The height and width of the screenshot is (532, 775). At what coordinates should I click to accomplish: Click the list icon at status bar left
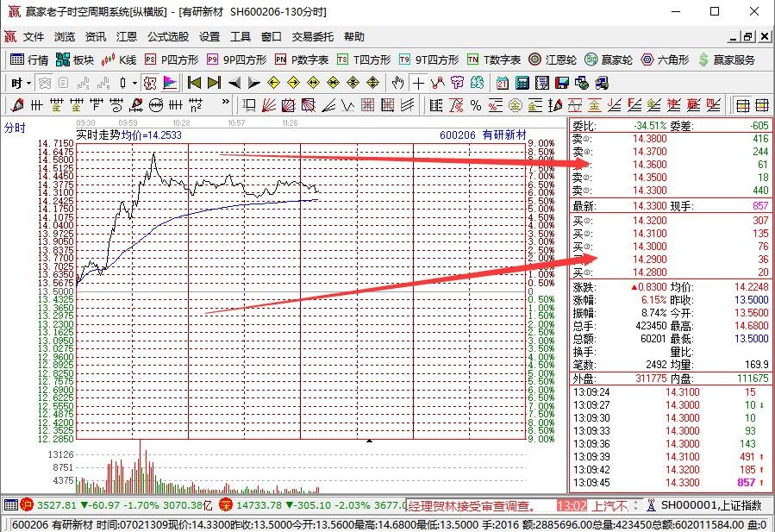pos(11,504)
